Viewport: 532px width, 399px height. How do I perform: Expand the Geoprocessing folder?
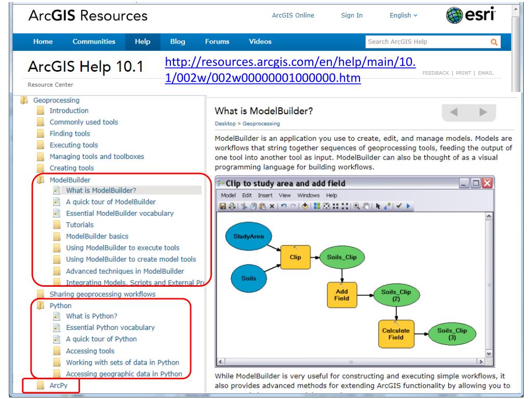[24, 100]
